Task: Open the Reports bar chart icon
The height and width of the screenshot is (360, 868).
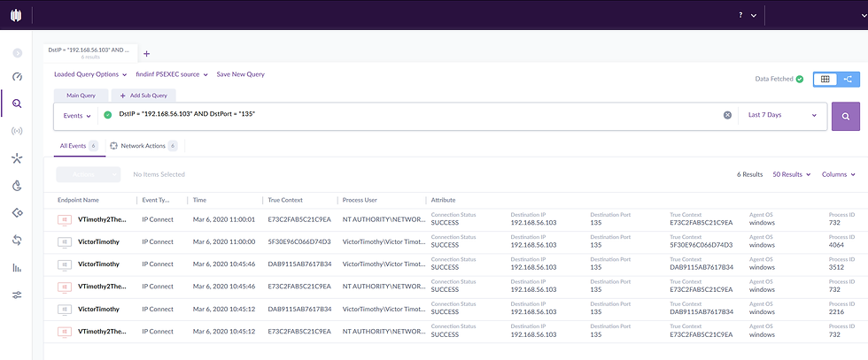Action: coord(17,268)
